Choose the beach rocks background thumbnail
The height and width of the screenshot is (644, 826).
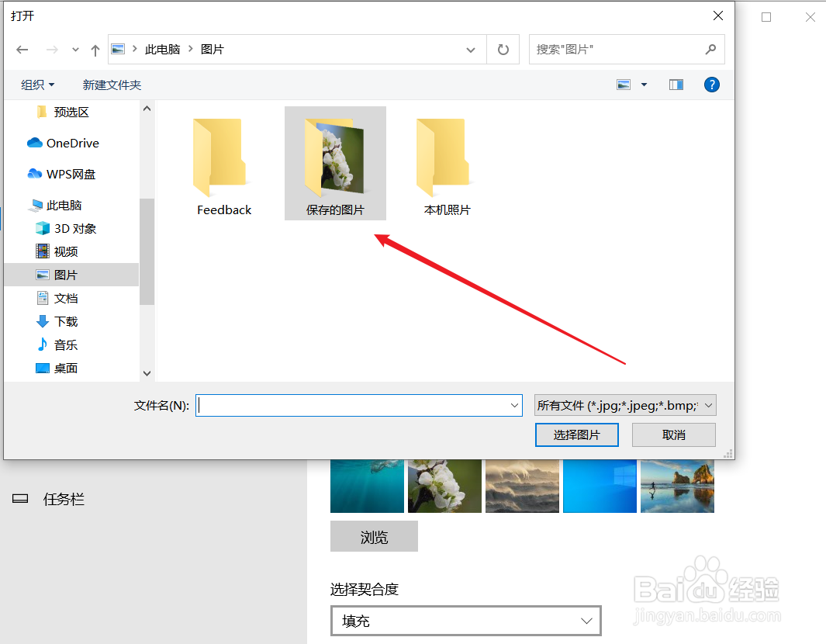[x=677, y=486]
